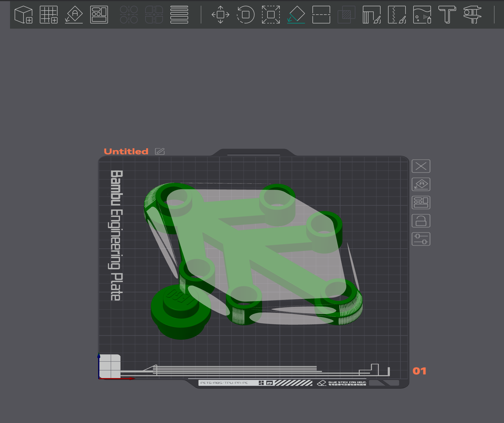
Task: Open the Variable layer height tool
Action: click(x=179, y=15)
